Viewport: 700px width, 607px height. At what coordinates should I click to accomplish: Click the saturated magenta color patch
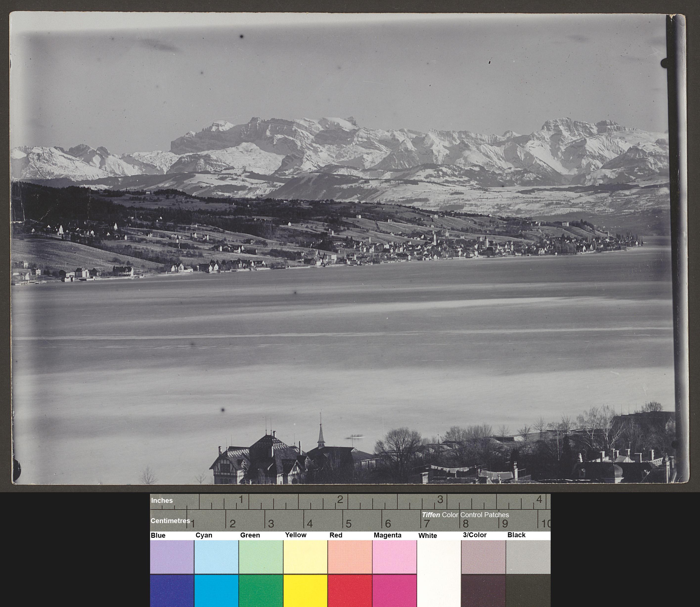(x=395, y=591)
